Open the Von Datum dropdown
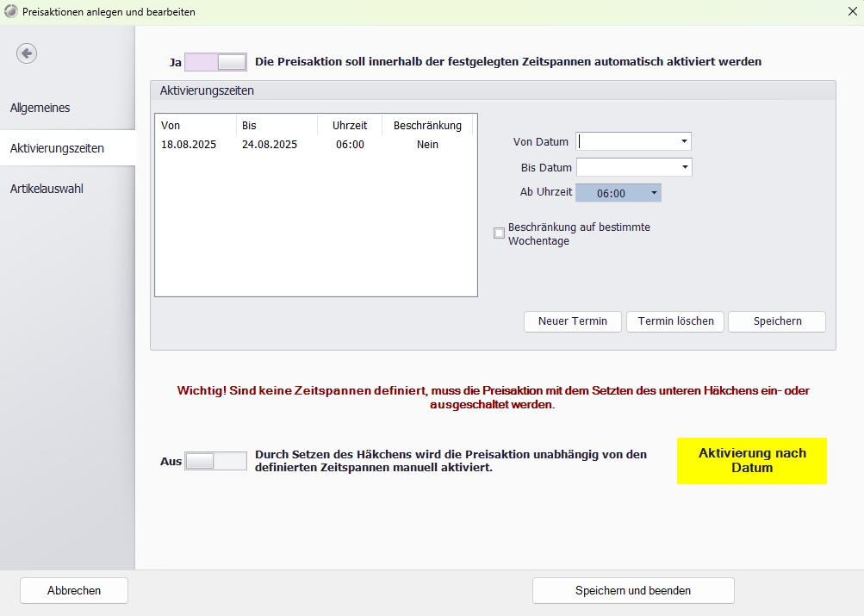Screen dimensions: 864x616 (x=684, y=141)
